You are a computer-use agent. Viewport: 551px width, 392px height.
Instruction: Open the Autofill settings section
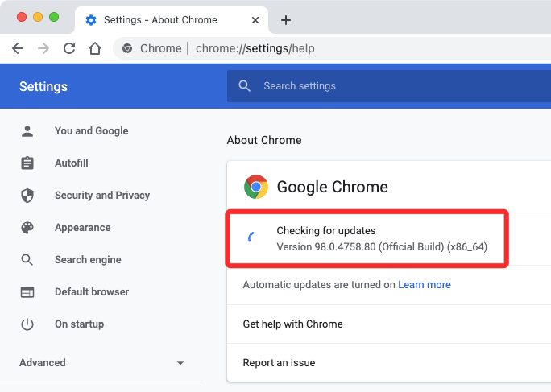[x=71, y=163]
